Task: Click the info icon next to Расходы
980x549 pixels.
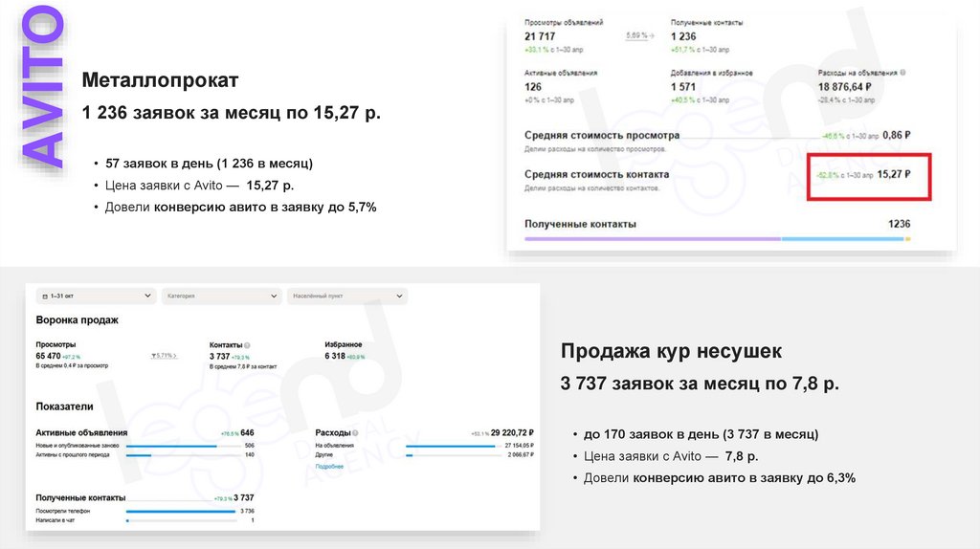Action: (355, 433)
